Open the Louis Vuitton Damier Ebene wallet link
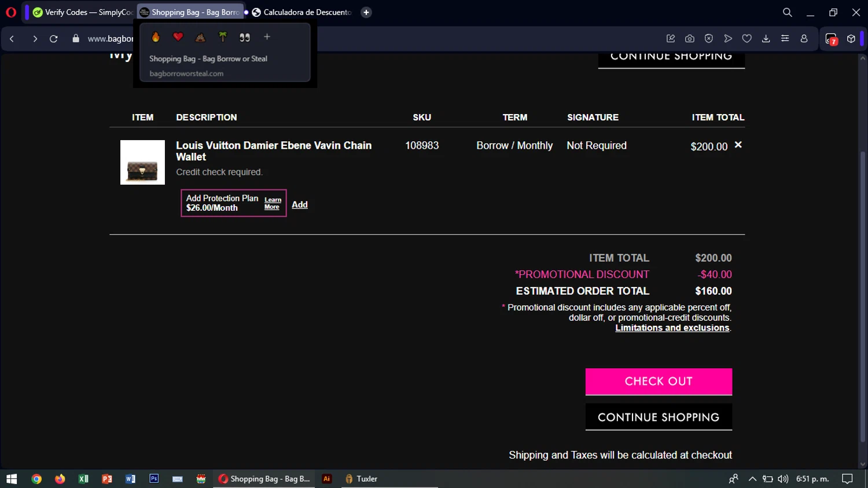 coord(274,151)
